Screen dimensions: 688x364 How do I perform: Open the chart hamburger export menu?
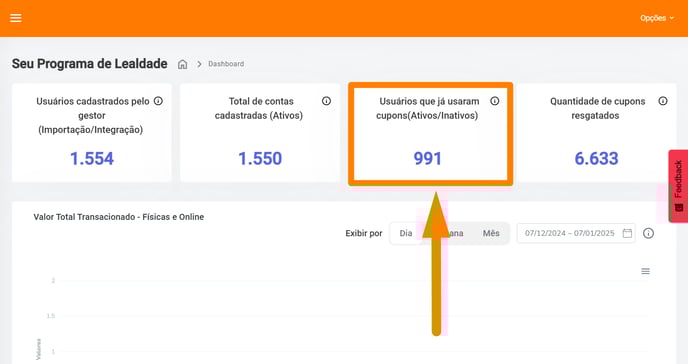[645, 271]
